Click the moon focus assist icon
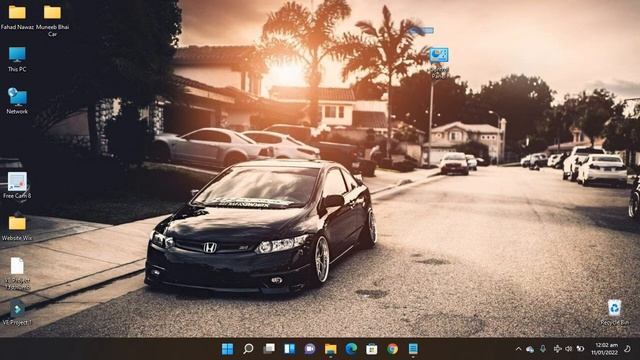This screenshot has width=640, height=360. pyautogui.click(x=627, y=349)
